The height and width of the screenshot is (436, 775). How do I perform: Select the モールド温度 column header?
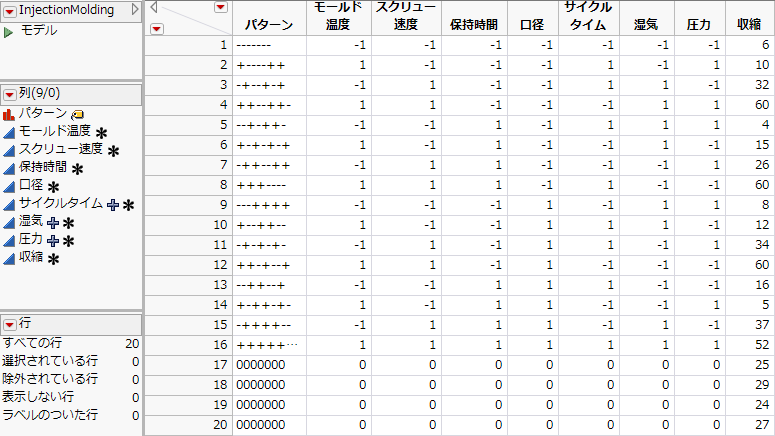point(339,18)
